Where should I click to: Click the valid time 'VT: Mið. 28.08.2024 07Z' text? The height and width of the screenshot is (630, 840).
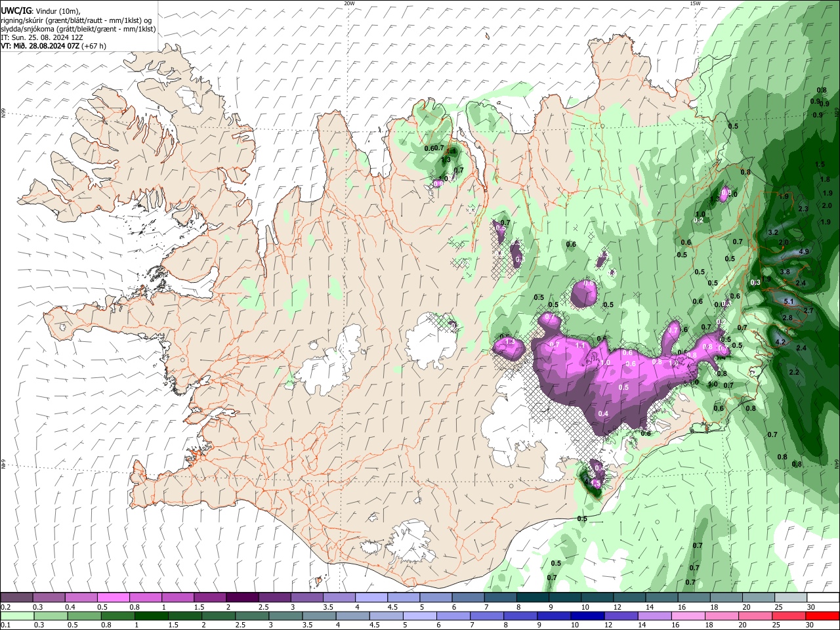[43, 46]
